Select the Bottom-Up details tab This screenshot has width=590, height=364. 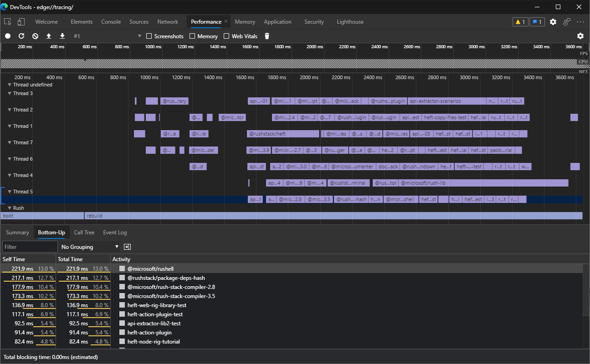click(x=51, y=233)
